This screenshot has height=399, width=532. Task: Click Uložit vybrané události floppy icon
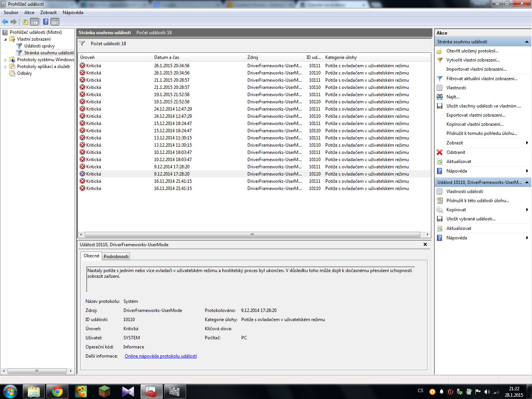coord(440,219)
